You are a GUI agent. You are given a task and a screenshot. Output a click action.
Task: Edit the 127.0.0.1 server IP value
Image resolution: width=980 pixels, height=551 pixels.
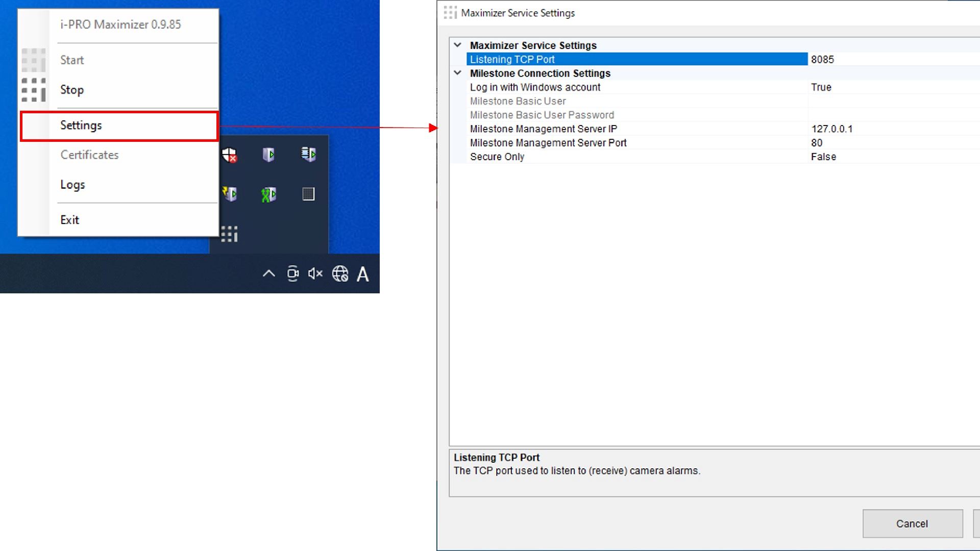[x=894, y=129]
